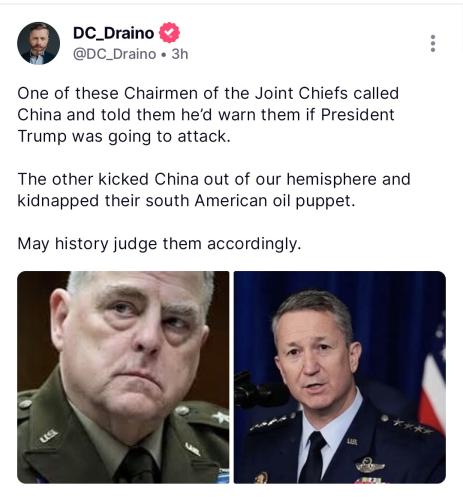This screenshot has width=463, height=500.
Task: Click the DC_Draino profile avatar
Action: tap(38, 43)
